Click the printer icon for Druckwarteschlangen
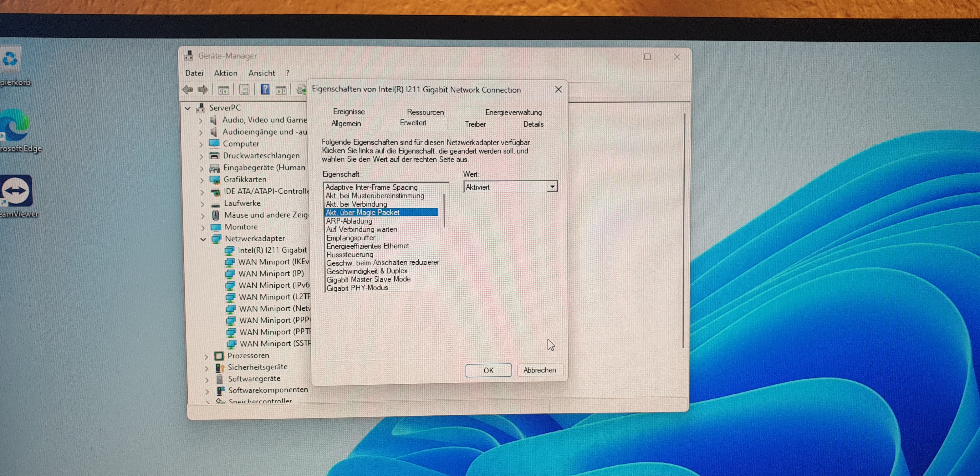The height and width of the screenshot is (476, 980). click(x=215, y=156)
